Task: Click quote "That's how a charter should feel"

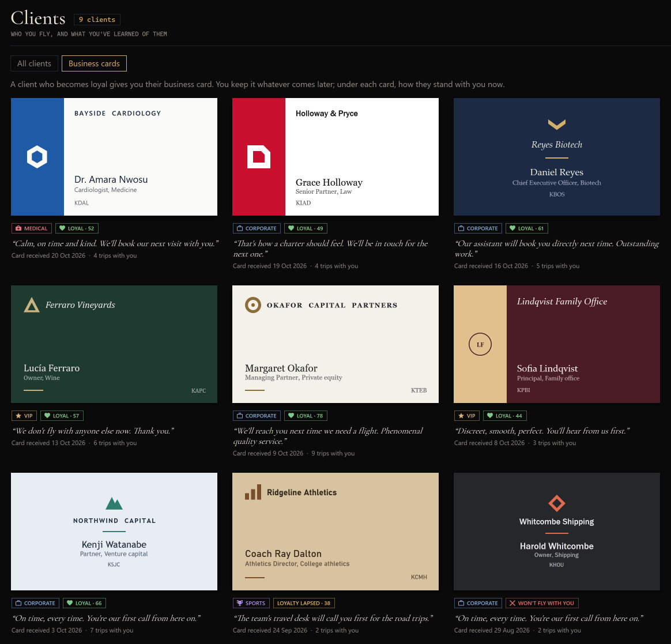Action: (x=330, y=248)
